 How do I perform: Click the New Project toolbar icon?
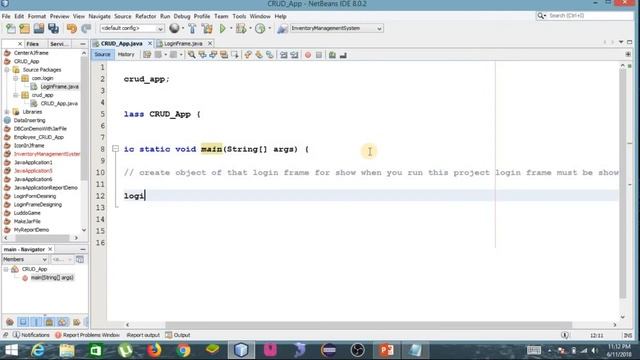pos(24,29)
